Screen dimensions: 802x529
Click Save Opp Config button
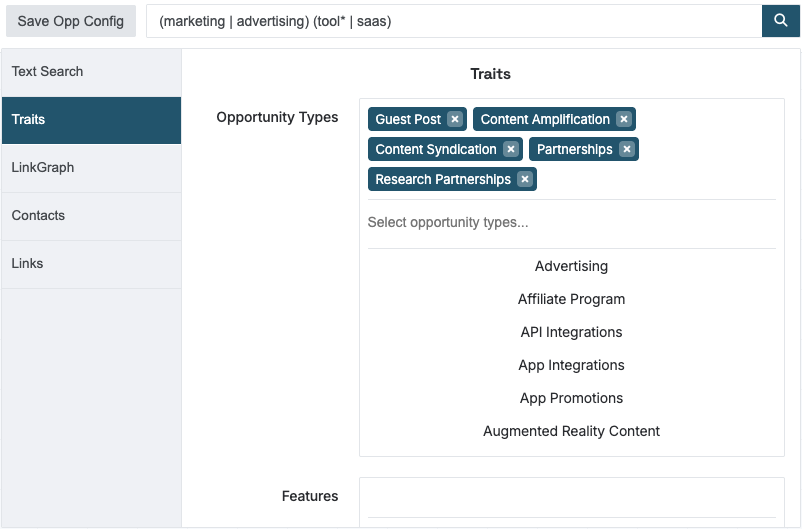(x=71, y=21)
